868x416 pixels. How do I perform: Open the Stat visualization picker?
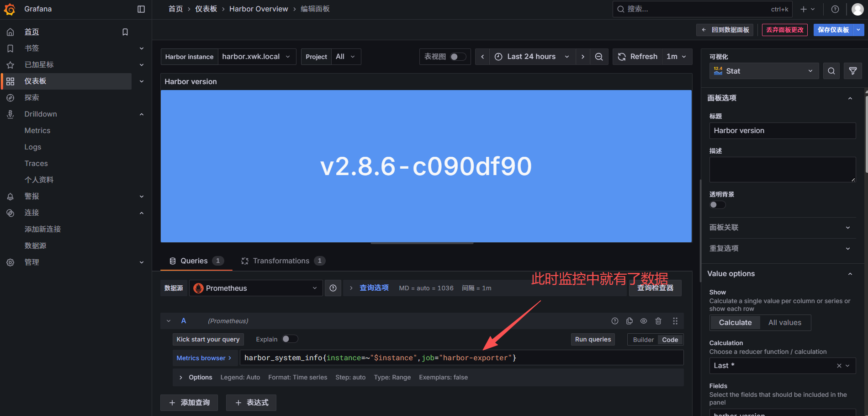pyautogui.click(x=764, y=71)
